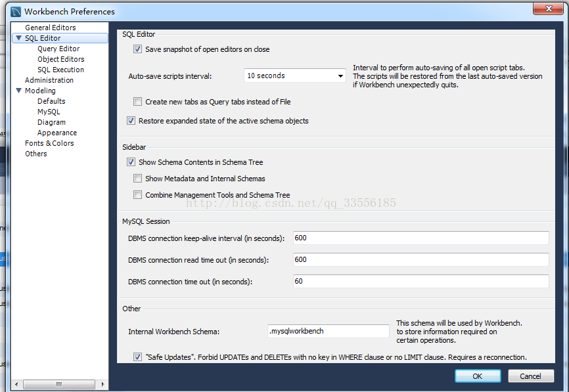Click Cancel to discard changes
569x392 pixels.
530,376
